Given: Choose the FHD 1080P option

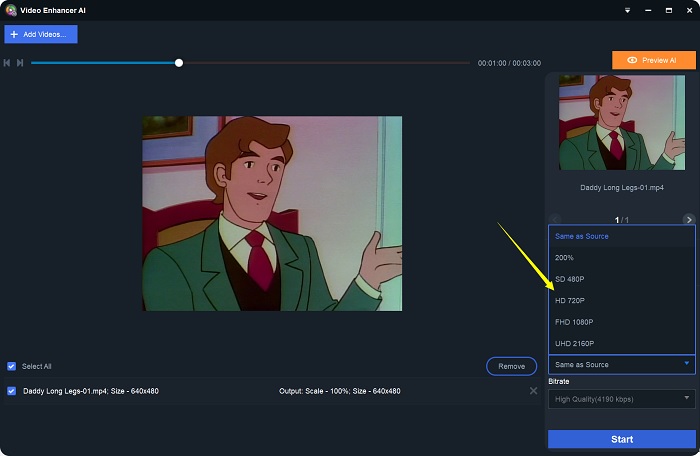Looking at the screenshot, I should click(621, 322).
